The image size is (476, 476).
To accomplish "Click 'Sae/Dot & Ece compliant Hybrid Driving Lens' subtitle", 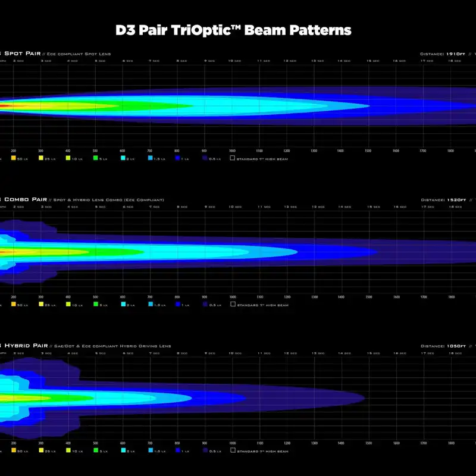I will coord(112,346).
